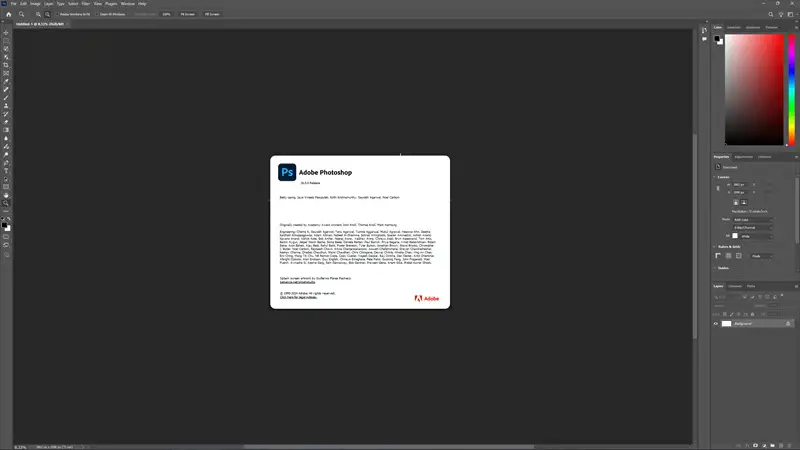
Task: Click the guides icon under Rulers & Grids
Action: pos(739,256)
